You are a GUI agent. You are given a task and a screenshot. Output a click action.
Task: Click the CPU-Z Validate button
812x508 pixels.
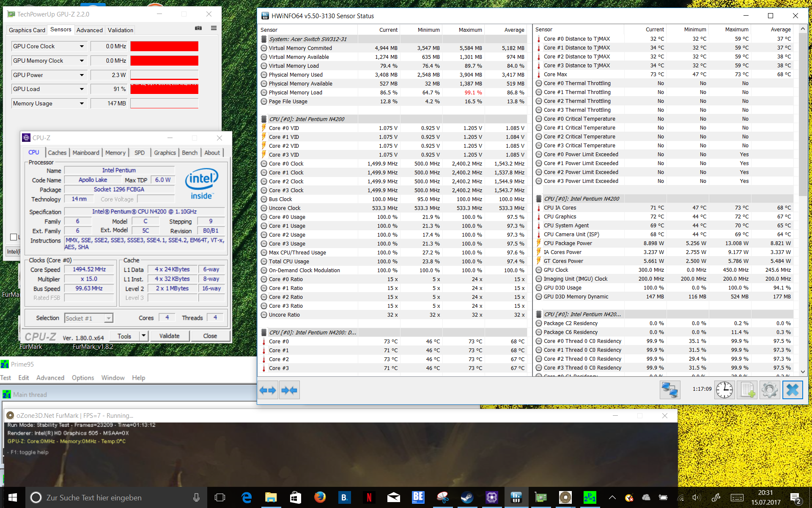click(169, 336)
